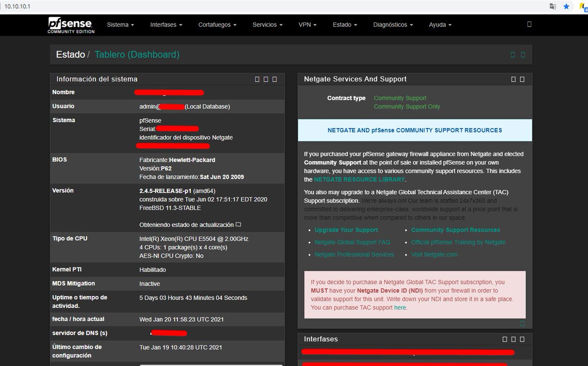Click the BIOS Versión P62 text
This screenshot has height=366, width=588.
click(x=155, y=168)
